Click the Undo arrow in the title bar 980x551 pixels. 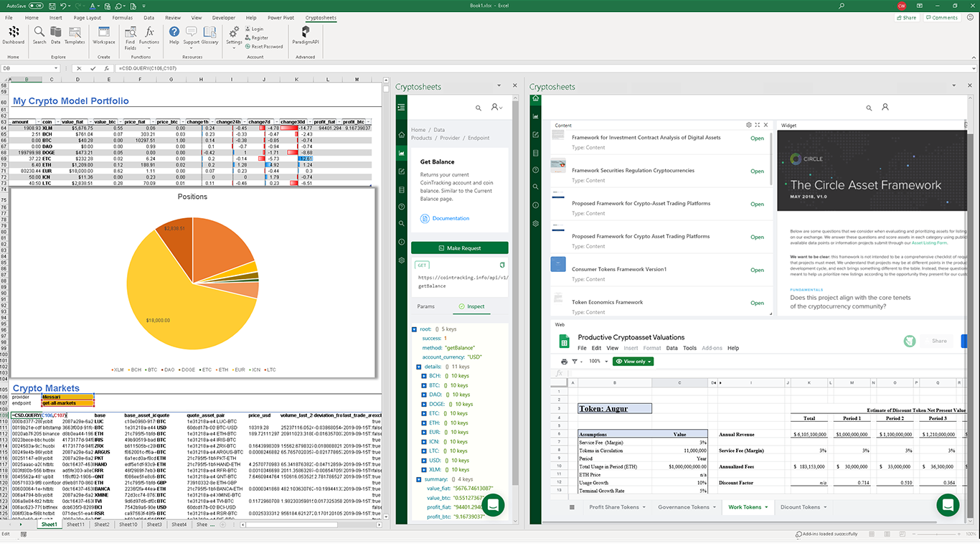[x=63, y=6]
